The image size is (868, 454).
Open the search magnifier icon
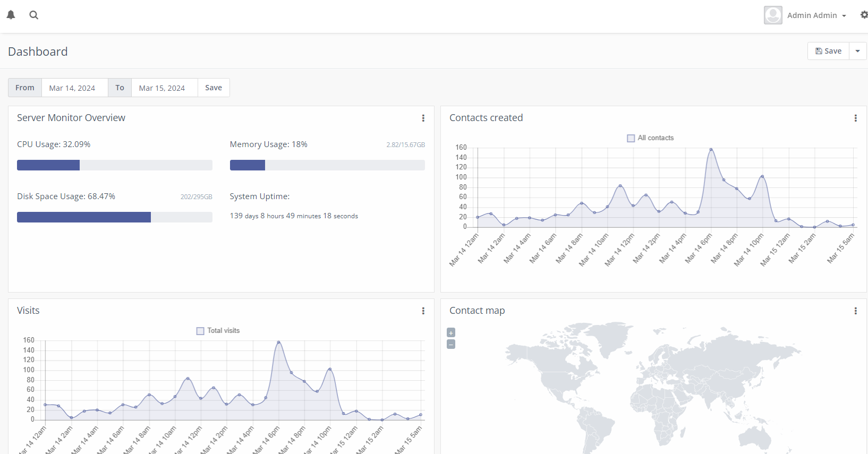coord(34,15)
